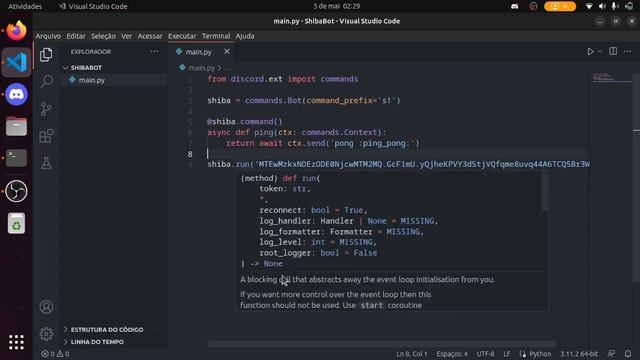Screen dimensions: 640x360
Task: Open the Accounts menu icon
Action: 46,307
